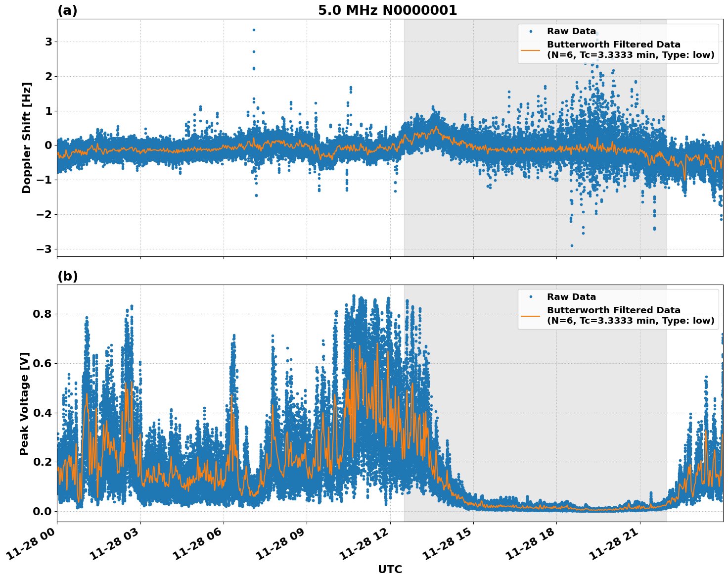Click the "5.0 MHz N0000001" plot title
This screenshot has width=728, height=580.
click(387, 10)
